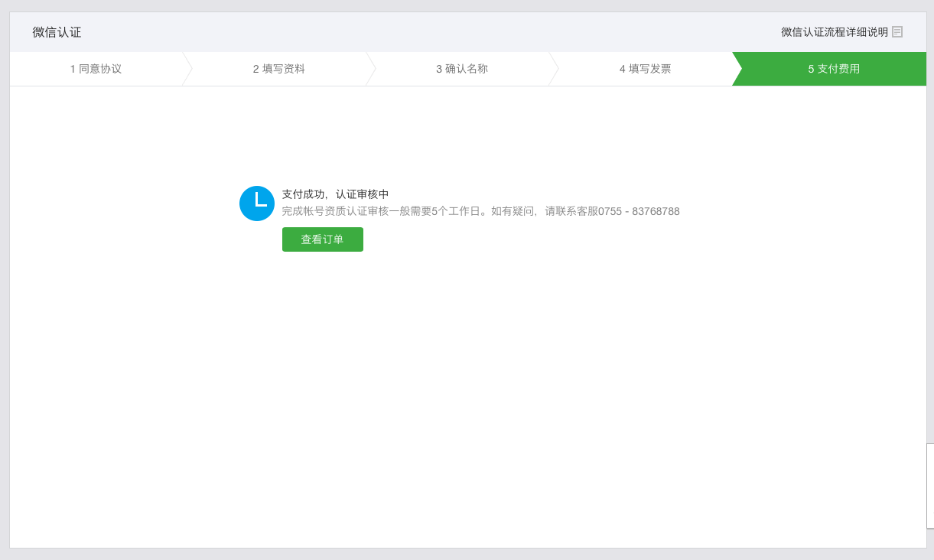This screenshot has width=934, height=560.
Task: Click the review time notice text
Action: [482, 211]
